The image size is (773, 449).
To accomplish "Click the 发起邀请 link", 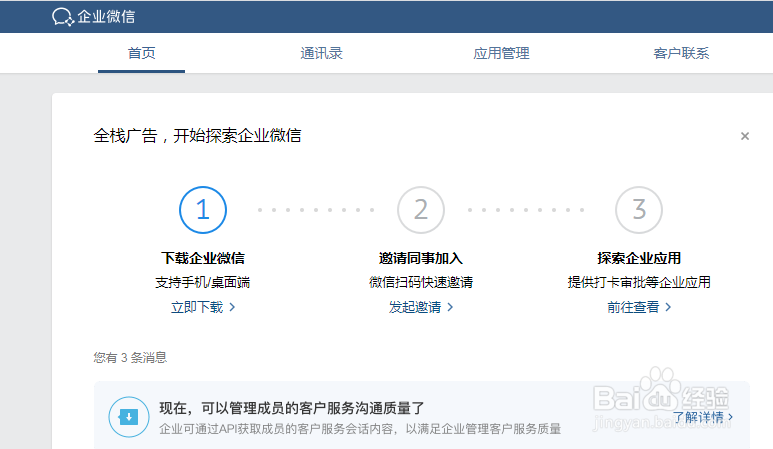I will click(x=421, y=307).
